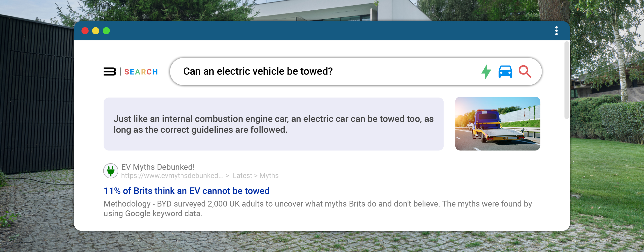Open "11% of Brits think an EV cannot be towed"
Image resolution: width=644 pixels, height=252 pixels.
(x=186, y=191)
